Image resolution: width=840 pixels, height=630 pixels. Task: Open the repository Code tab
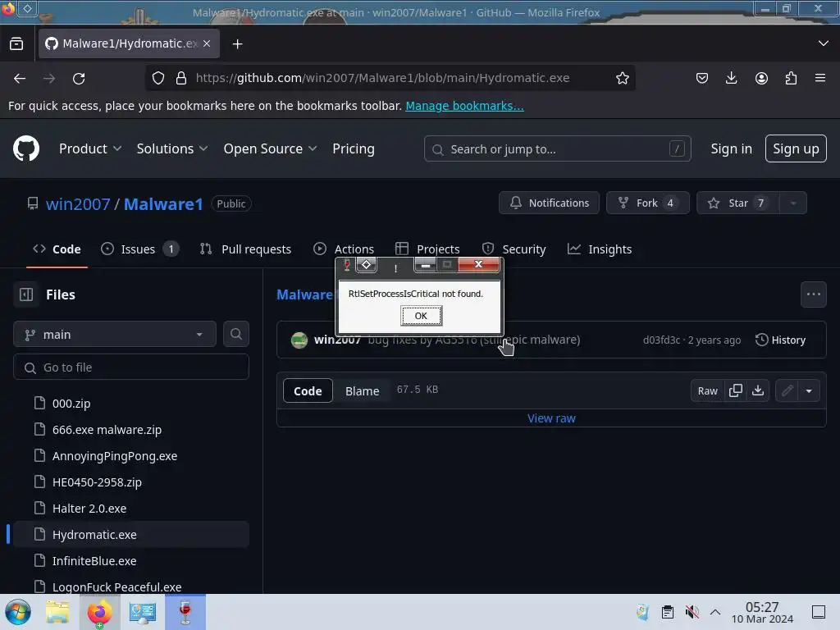pyautogui.click(x=57, y=249)
